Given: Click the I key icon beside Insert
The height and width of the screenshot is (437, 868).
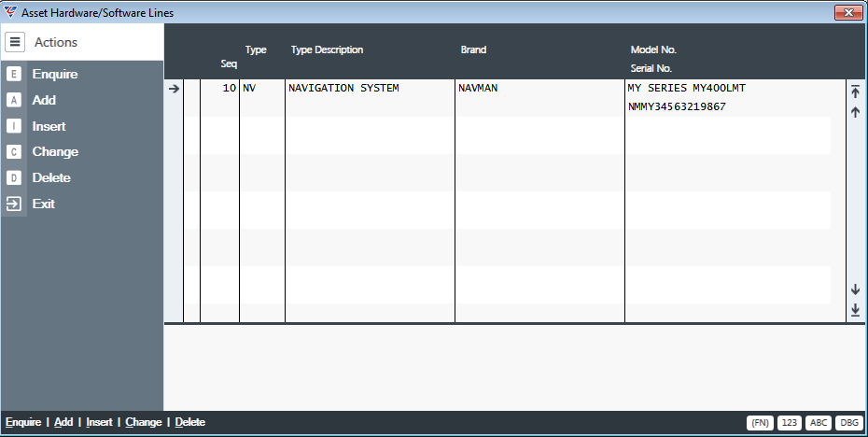Looking at the screenshot, I should (14, 126).
